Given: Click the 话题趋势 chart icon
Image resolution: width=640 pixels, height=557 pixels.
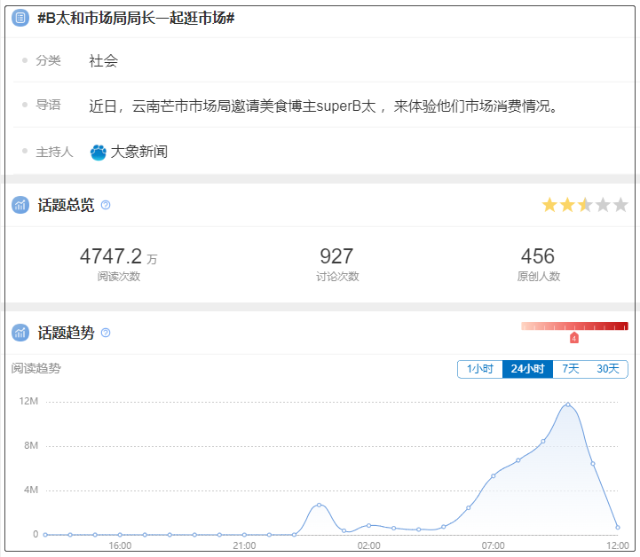Looking at the screenshot, I should coord(20,333).
